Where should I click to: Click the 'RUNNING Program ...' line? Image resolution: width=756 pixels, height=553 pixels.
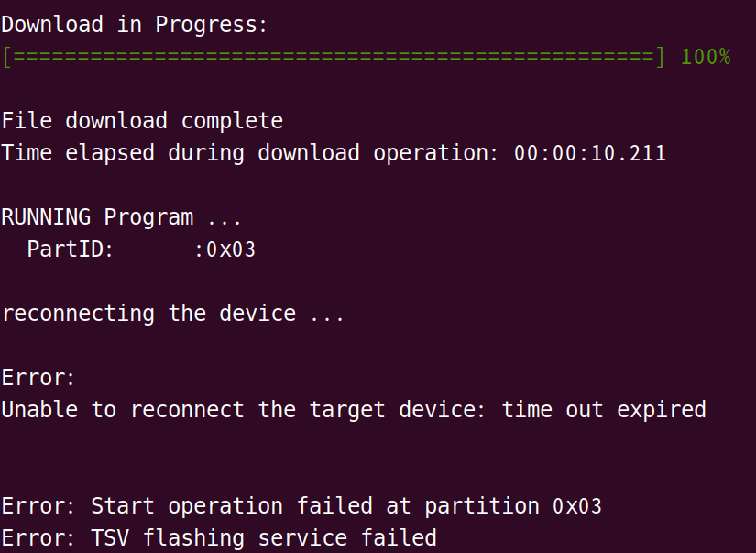[x=121, y=217]
